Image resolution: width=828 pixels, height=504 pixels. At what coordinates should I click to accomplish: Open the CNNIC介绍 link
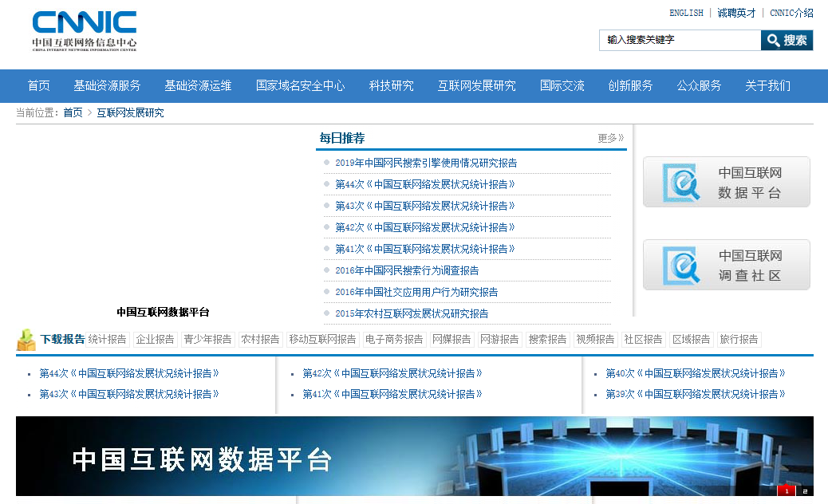pos(791,13)
